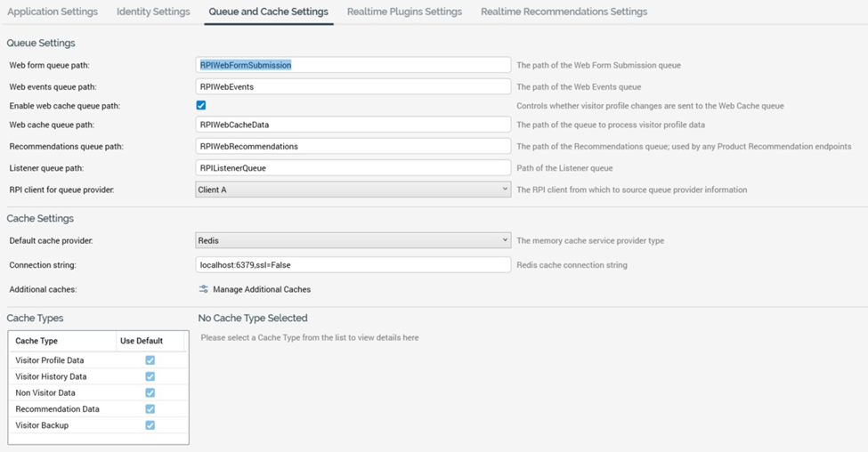This screenshot has height=452, width=868.
Task: Focus the Listener queue path field
Action: coord(353,168)
